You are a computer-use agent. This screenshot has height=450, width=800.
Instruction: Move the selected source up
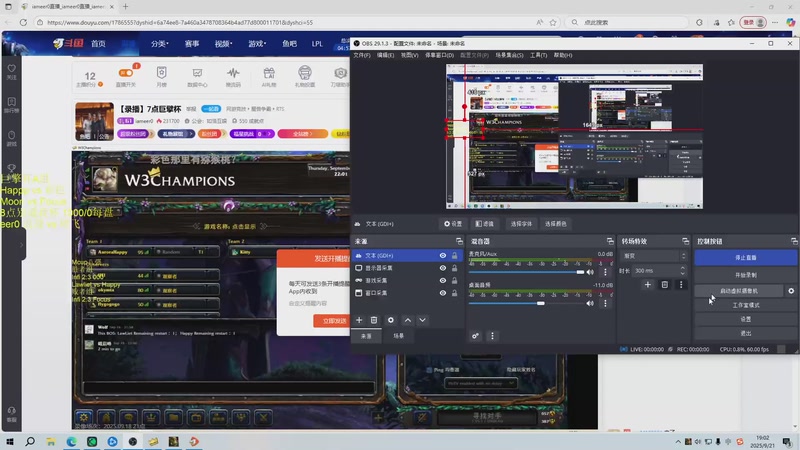(x=408, y=320)
